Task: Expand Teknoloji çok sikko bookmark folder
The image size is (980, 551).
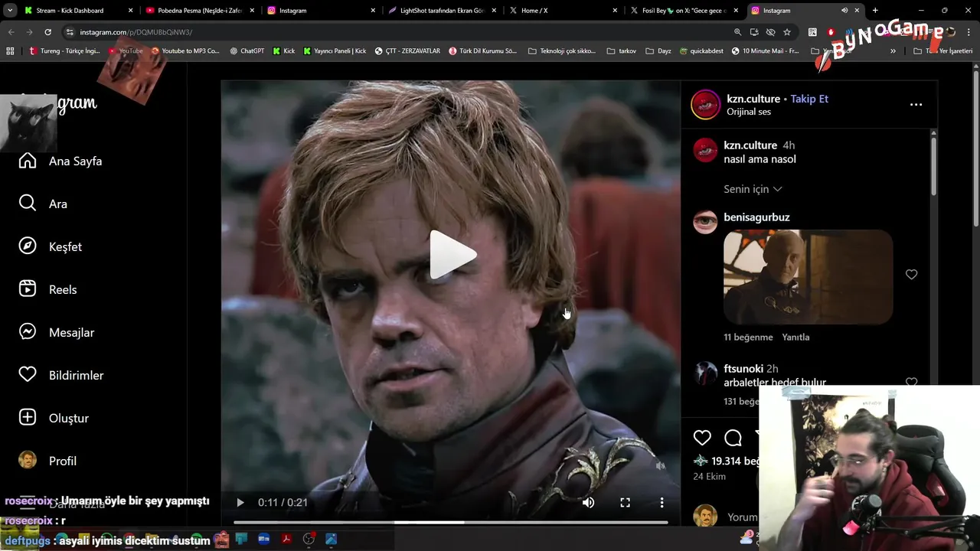Action: pos(562,51)
